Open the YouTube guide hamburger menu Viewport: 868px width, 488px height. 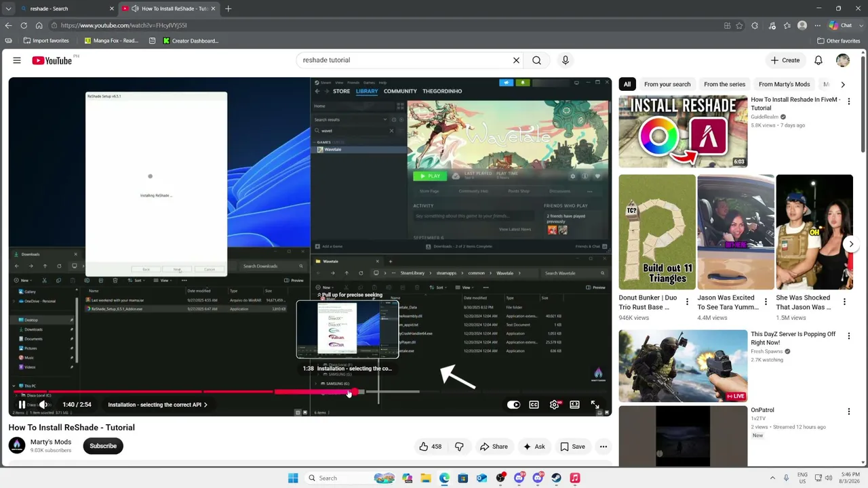[17, 60]
